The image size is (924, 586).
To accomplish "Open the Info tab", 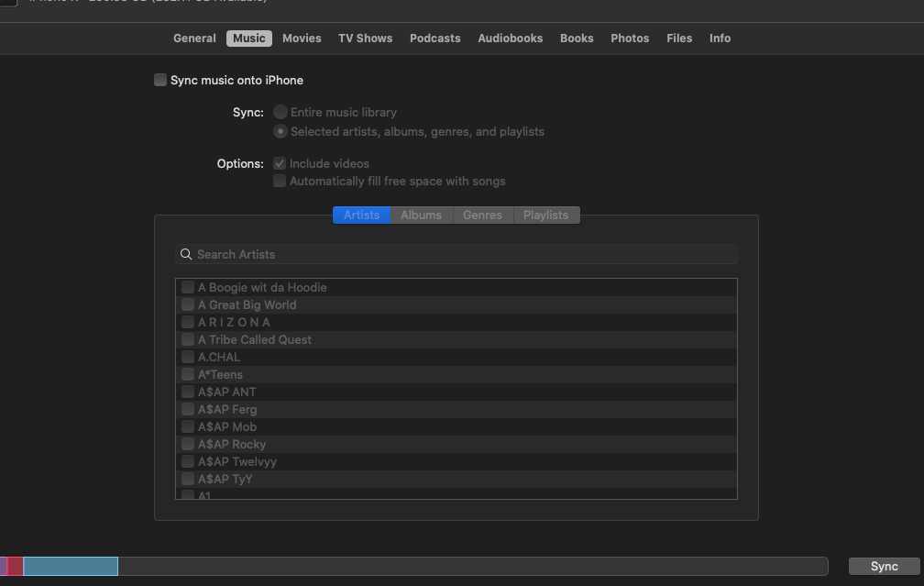I will coord(720,39).
